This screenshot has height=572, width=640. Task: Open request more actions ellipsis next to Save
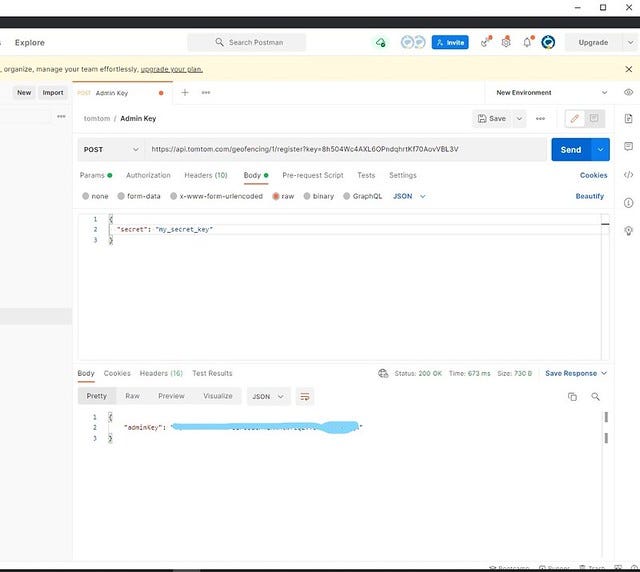pos(540,118)
